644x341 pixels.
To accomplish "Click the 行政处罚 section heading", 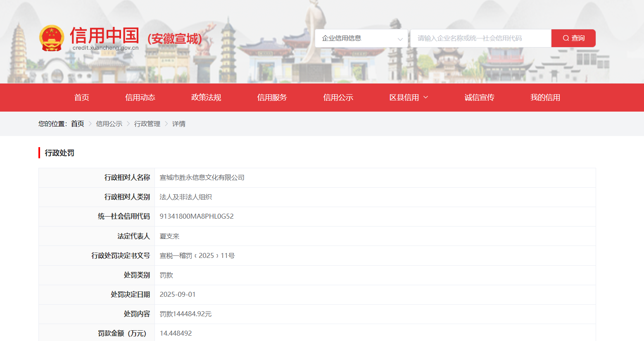I will coord(59,153).
